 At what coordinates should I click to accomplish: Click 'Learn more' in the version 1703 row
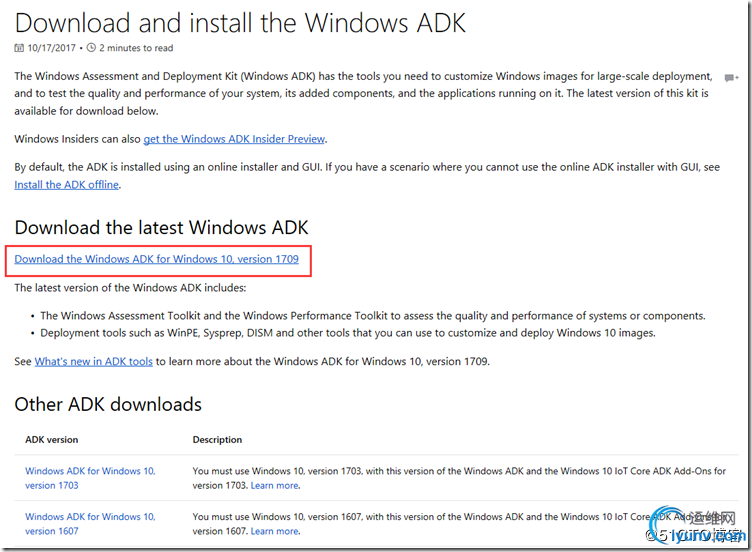[274, 485]
